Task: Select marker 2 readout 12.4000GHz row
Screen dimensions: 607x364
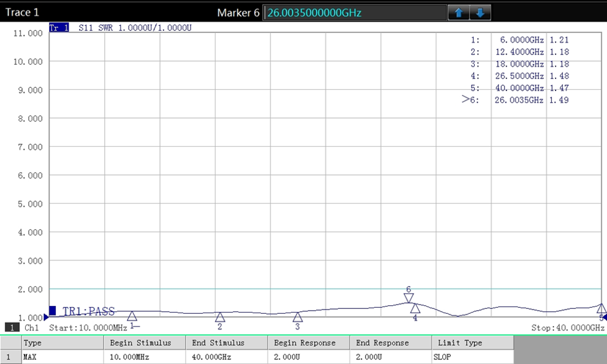Action: coord(519,52)
